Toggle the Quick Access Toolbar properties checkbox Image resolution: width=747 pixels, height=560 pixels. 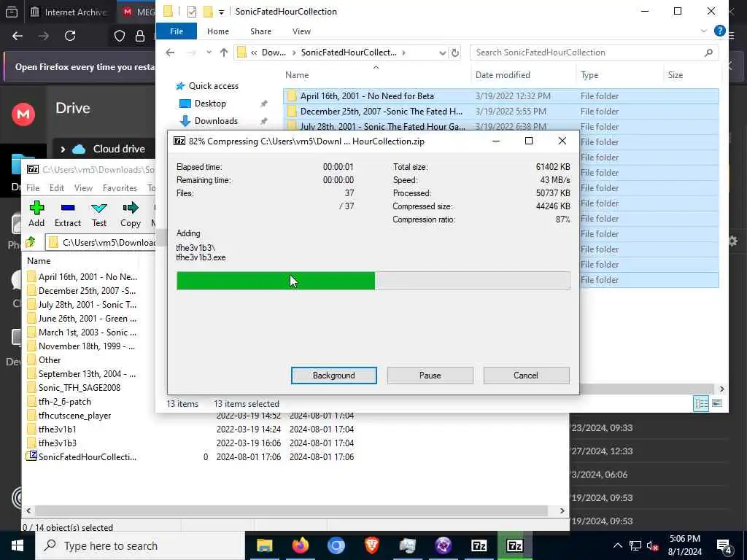(192, 12)
